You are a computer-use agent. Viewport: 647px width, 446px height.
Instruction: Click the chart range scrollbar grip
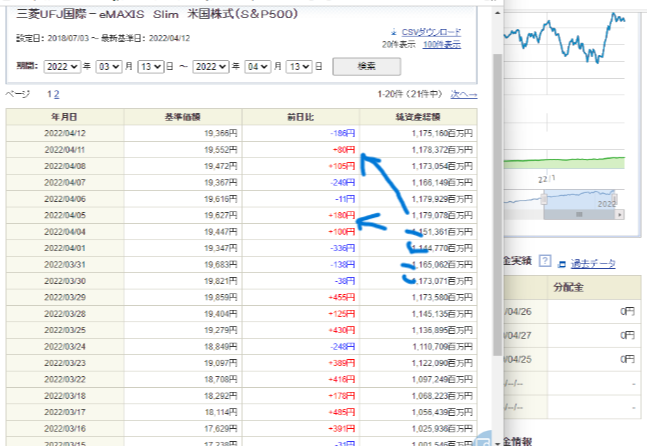click(579, 215)
